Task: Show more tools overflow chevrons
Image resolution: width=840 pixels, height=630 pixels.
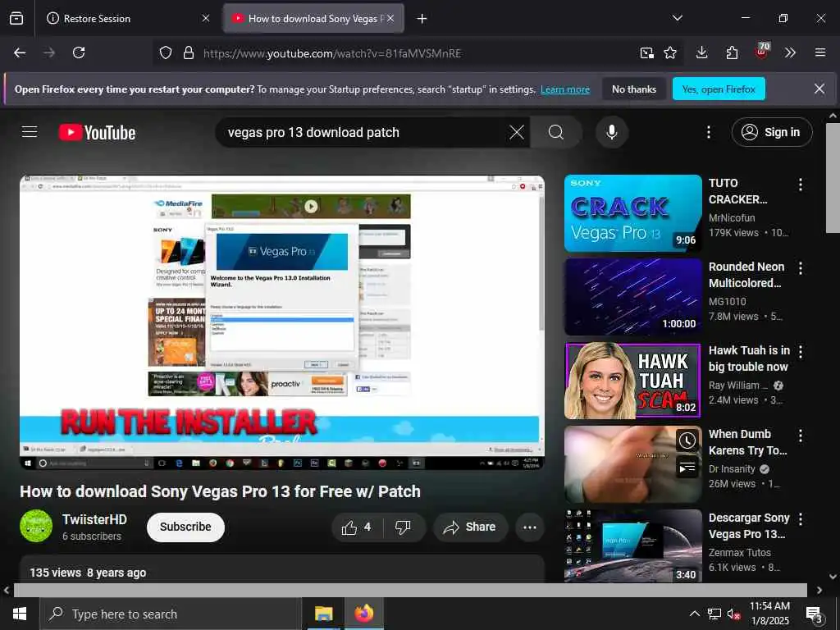Action: tap(790, 52)
